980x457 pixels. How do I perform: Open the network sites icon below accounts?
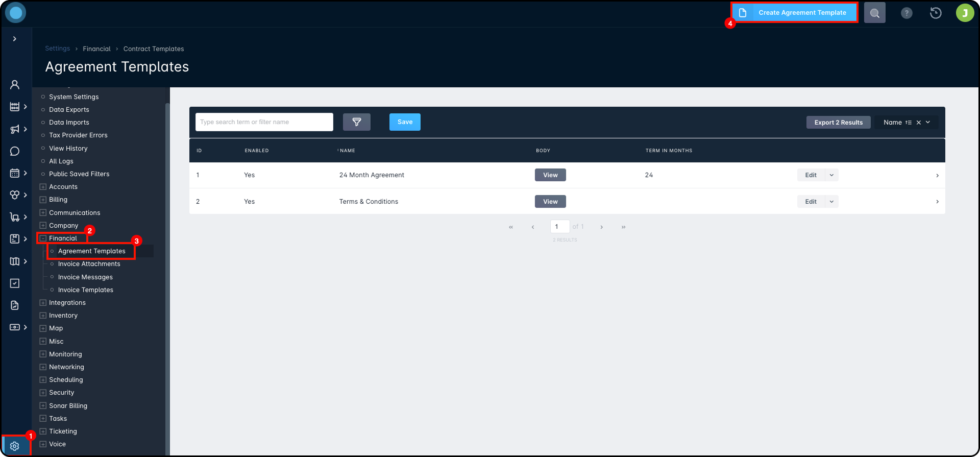(15, 107)
